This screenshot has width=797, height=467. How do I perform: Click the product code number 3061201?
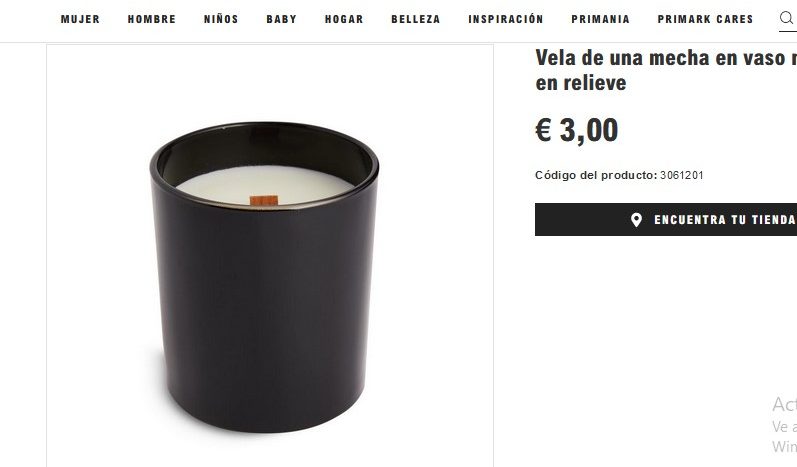682,175
